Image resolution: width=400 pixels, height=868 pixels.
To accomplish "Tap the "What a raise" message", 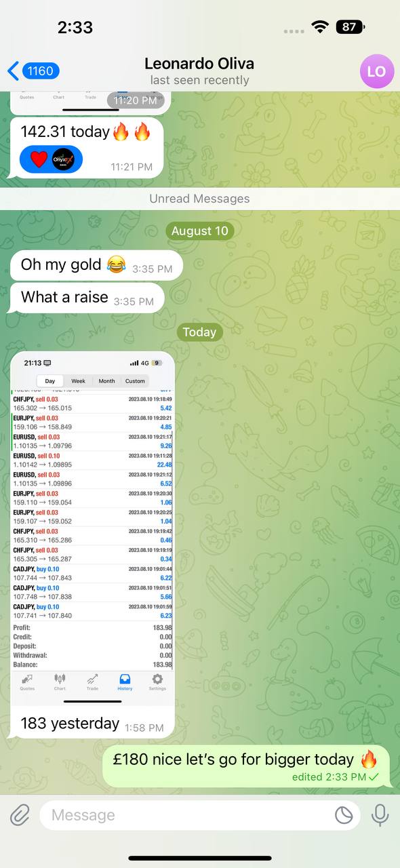I will [87, 298].
